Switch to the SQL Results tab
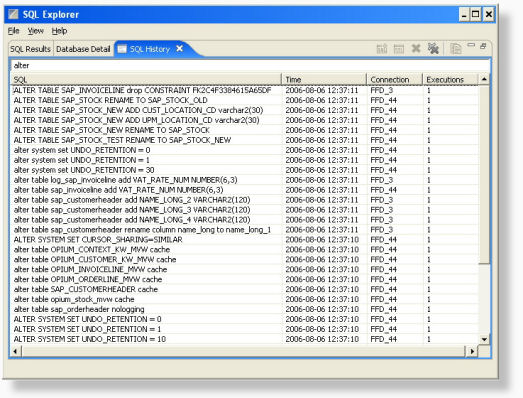523x398 pixels. point(30,49)
